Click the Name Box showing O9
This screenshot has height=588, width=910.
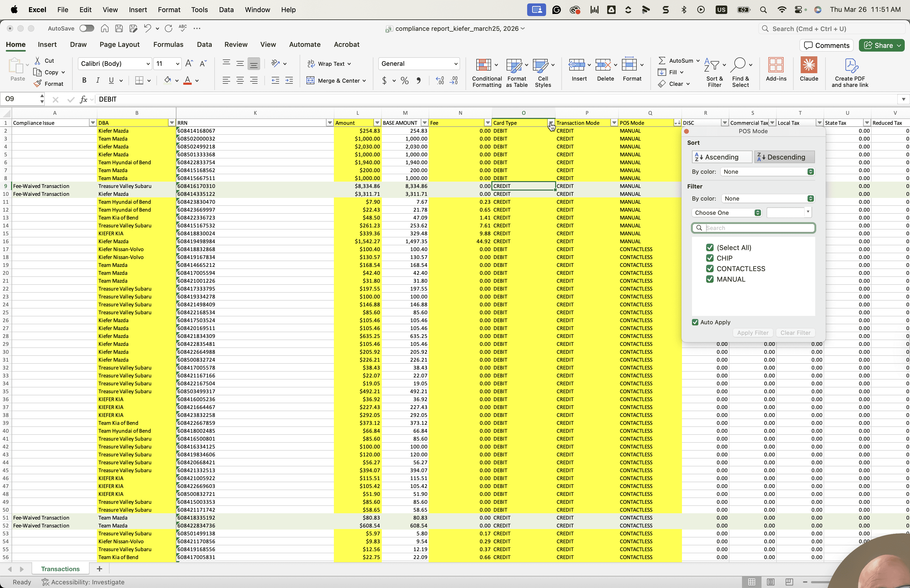click(20, 99)
